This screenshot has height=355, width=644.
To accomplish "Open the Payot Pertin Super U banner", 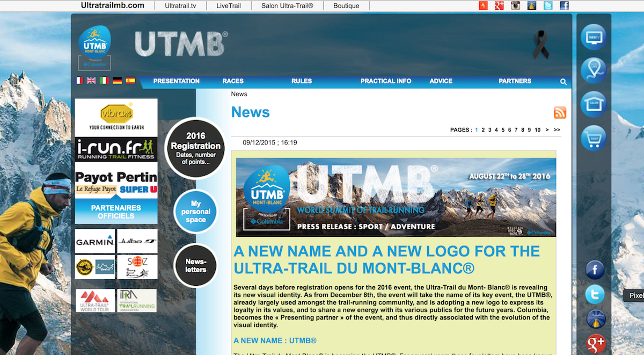I will coord(116,181).
